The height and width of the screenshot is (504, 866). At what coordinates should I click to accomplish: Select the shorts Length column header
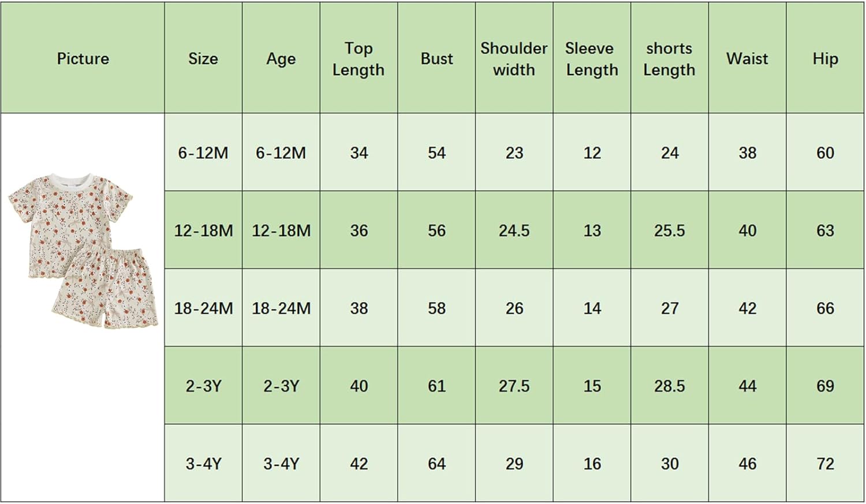coord(669,58)
